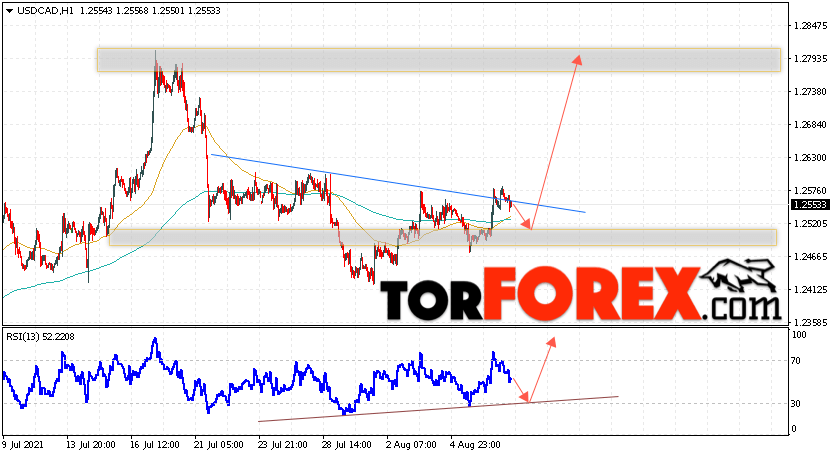Select price level 1.27935 on the axis

[x=810, y=59]
